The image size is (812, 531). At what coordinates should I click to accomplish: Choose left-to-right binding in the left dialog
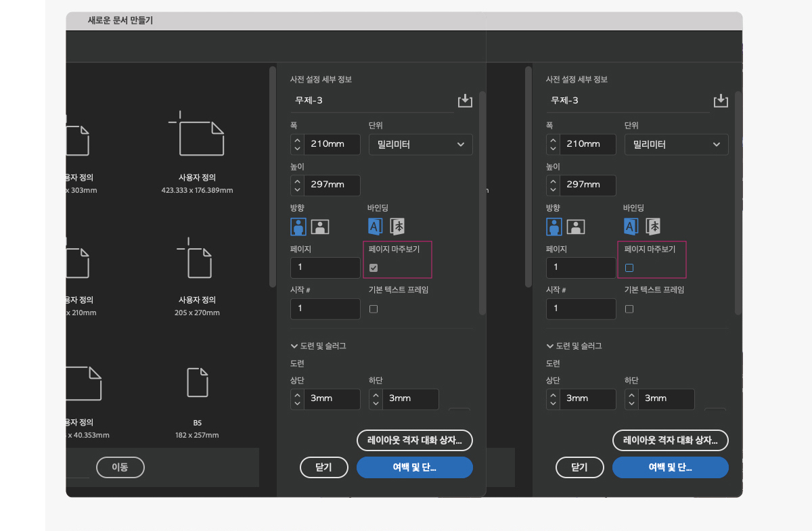pos(376,227)
